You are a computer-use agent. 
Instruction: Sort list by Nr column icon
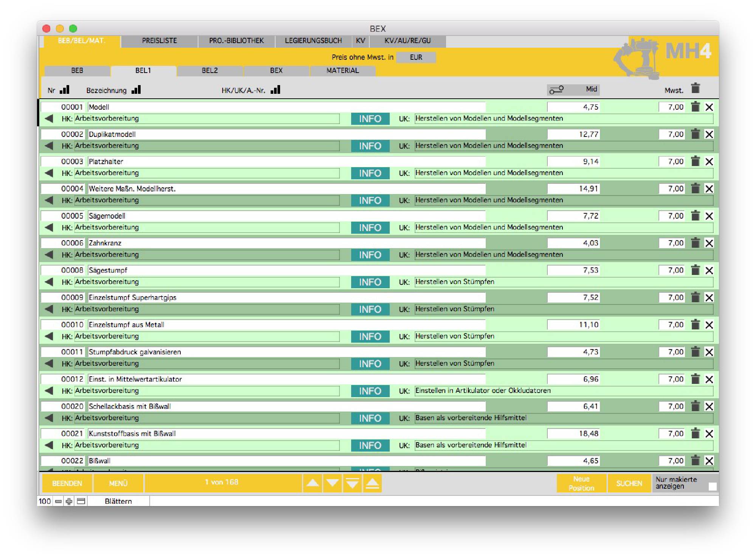[x=65, y=90]
